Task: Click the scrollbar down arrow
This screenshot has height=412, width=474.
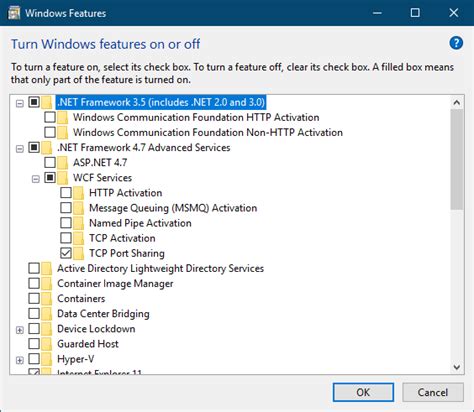Action: pos(457,367)
